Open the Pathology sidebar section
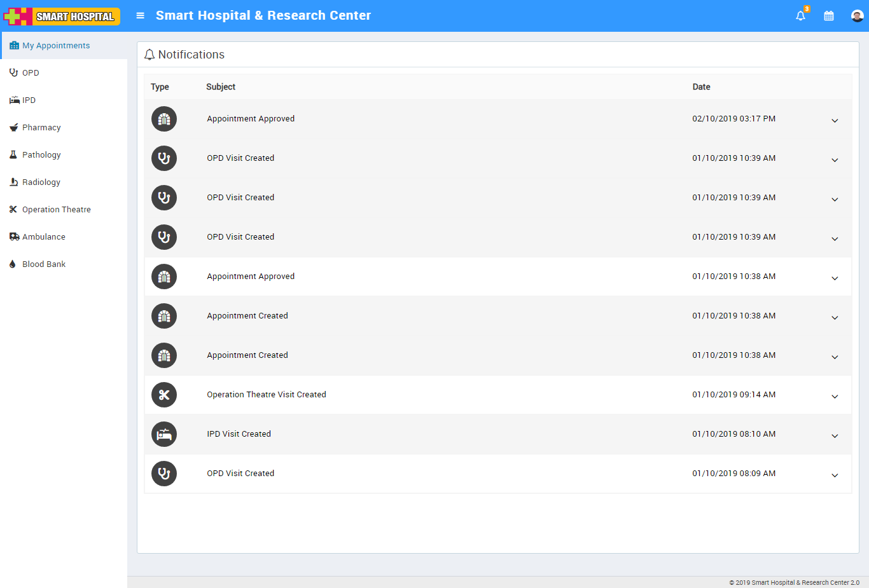Image resolution: width=869 pixels, height=588 pixels. [41, 155]
